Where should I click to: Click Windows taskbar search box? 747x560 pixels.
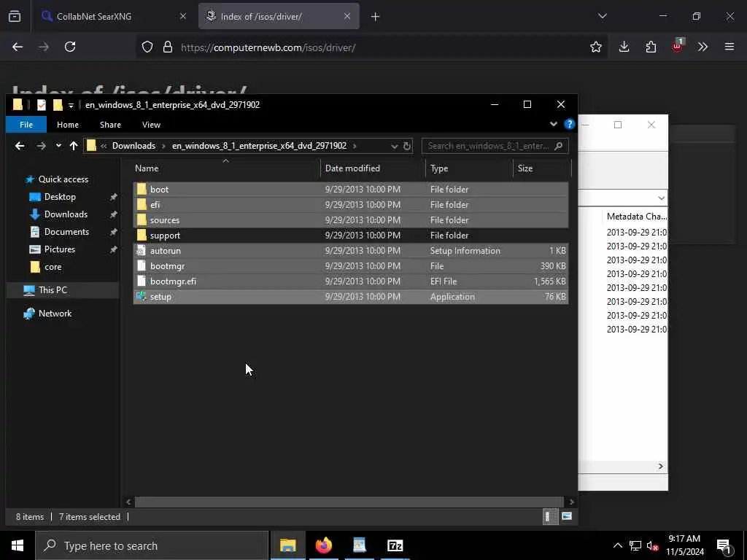click(152, 545)
